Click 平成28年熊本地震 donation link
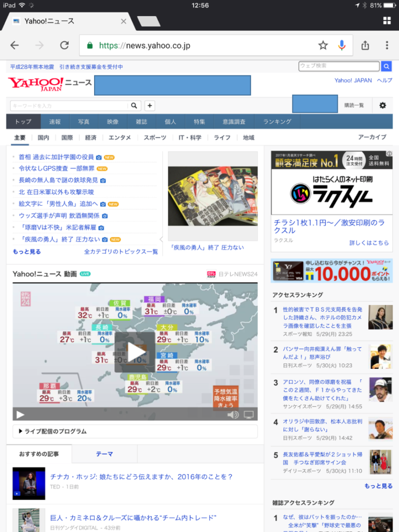Image resolution: width=399 pixels, height=532 pixels. (x=66, y=67)
